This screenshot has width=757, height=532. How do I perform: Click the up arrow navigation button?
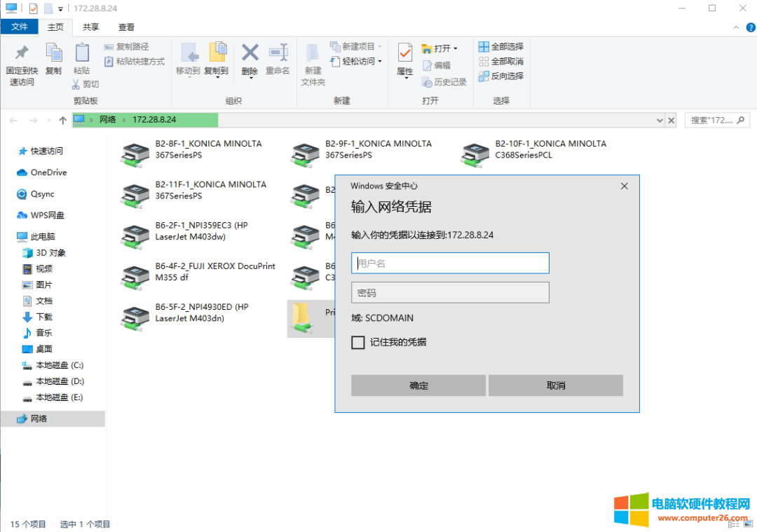(x=63, y=121)
